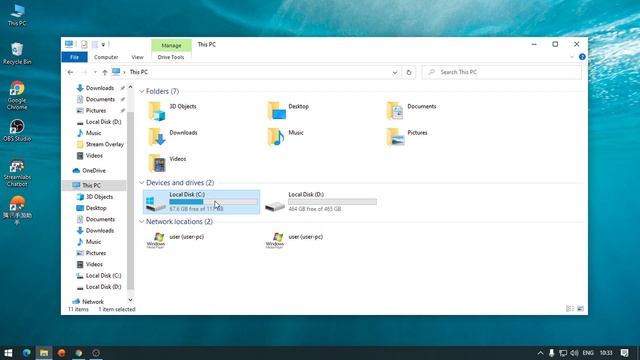Click Local Disk (D:) usage bar
The width and height of the screenshot is (640, 360).
click(332, 202)
